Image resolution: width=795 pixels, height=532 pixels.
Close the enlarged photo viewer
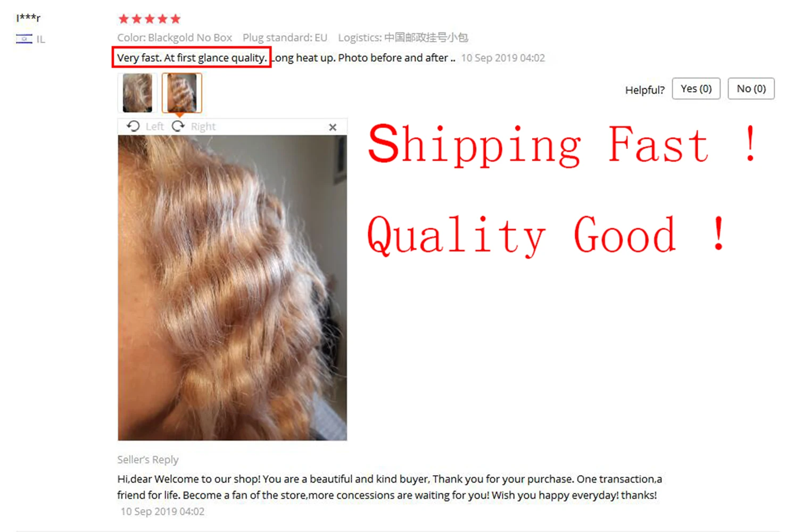point(333,127)
